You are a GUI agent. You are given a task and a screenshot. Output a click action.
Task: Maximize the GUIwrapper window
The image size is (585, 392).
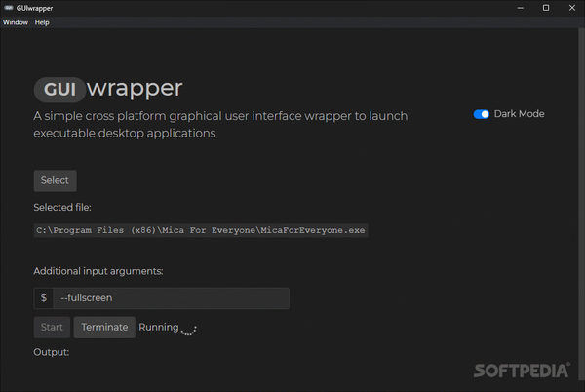pyautogui.click(x=546, y=8)
